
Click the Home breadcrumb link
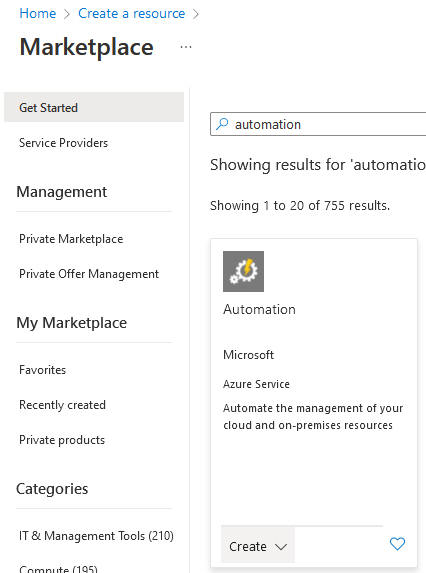tap(38, 14)
